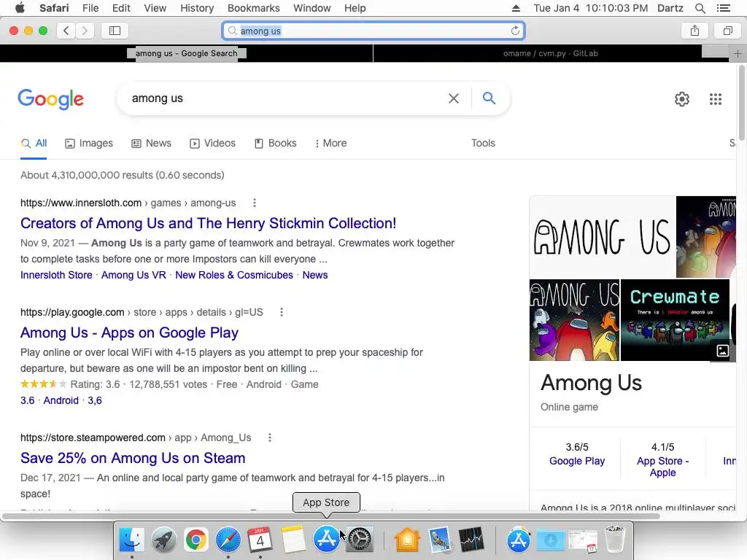Click Safari Share button
Viewport: 747px width, 560px height.
coord(694,31)
